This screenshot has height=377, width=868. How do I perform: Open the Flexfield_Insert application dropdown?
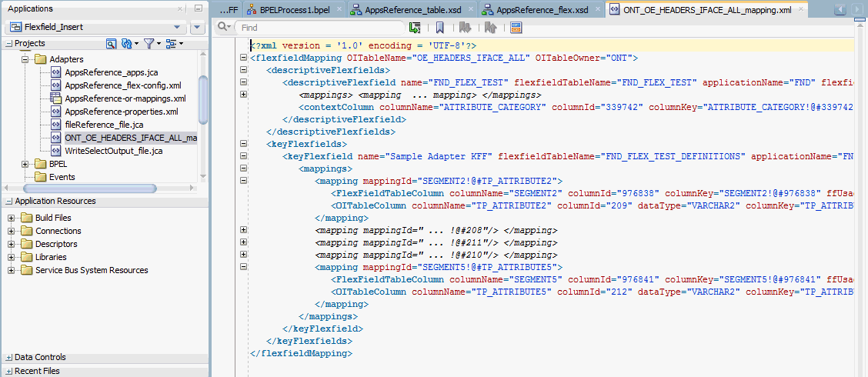click(x=176, y=27)
